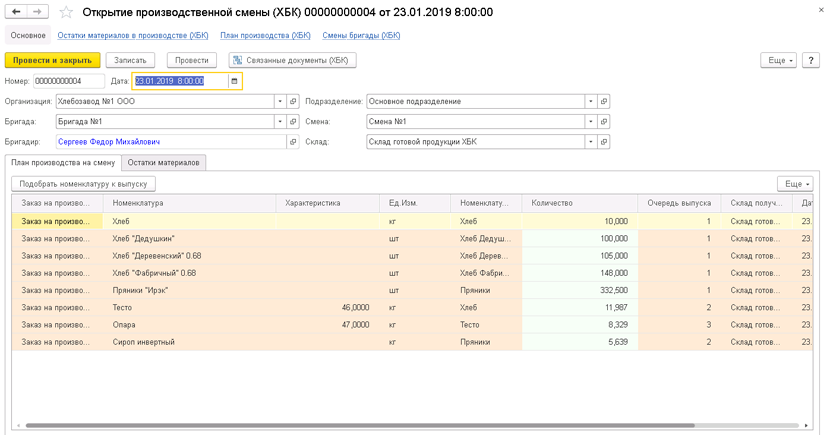The width and height of the screenshot is (830, 435).
Task: Sort by the Количество column header
Action: coord(580,203)
